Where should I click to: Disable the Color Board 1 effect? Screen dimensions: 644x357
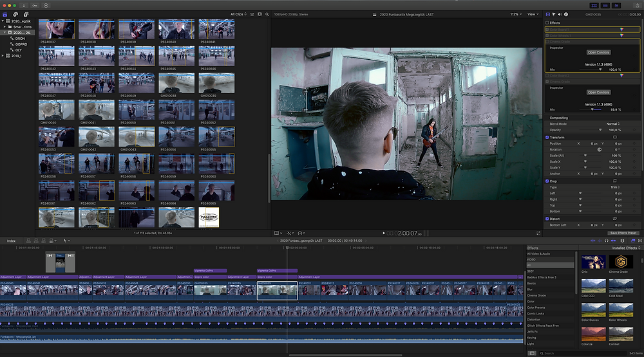(547, 30)
